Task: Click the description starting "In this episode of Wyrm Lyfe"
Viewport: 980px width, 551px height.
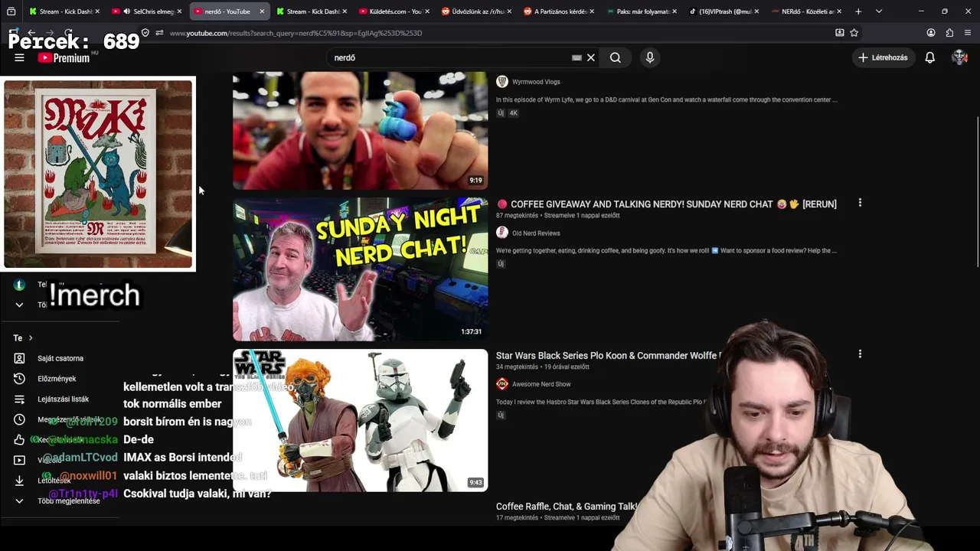Action: tap(666, 99)
